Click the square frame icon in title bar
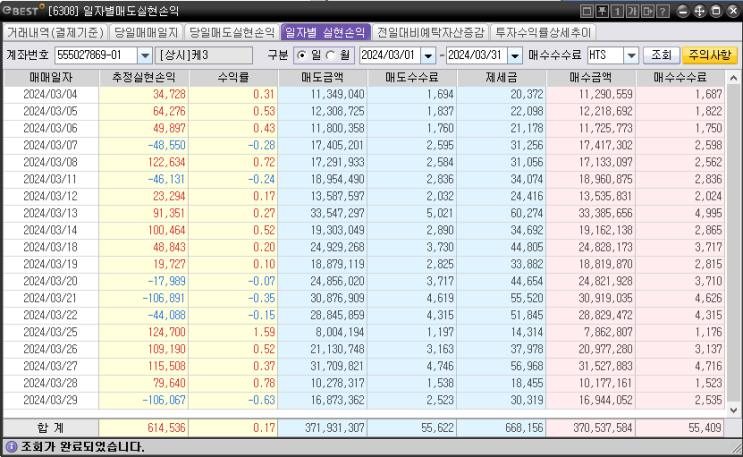The image size is (743, 457). (587, 11)
